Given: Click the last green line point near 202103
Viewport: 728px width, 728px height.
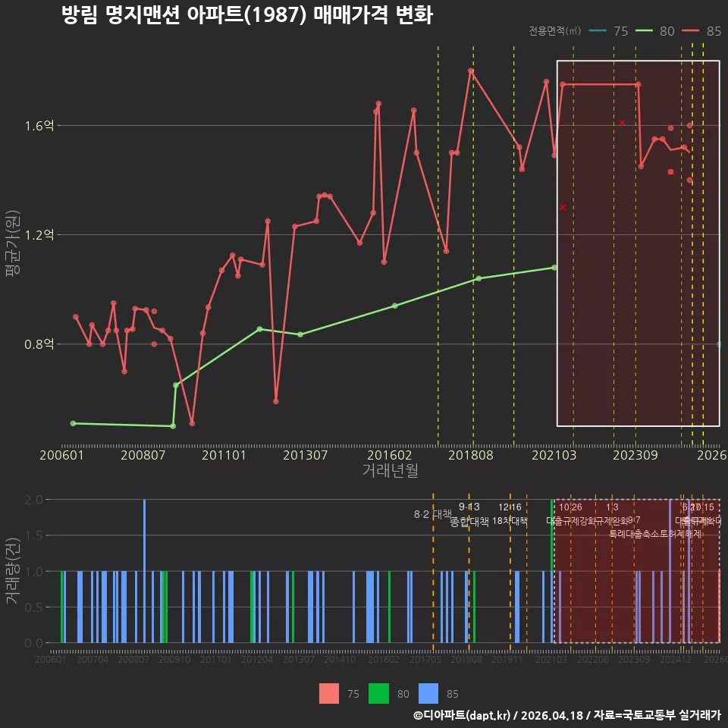Looking at the screenshot, I should (x=554, y=268).
